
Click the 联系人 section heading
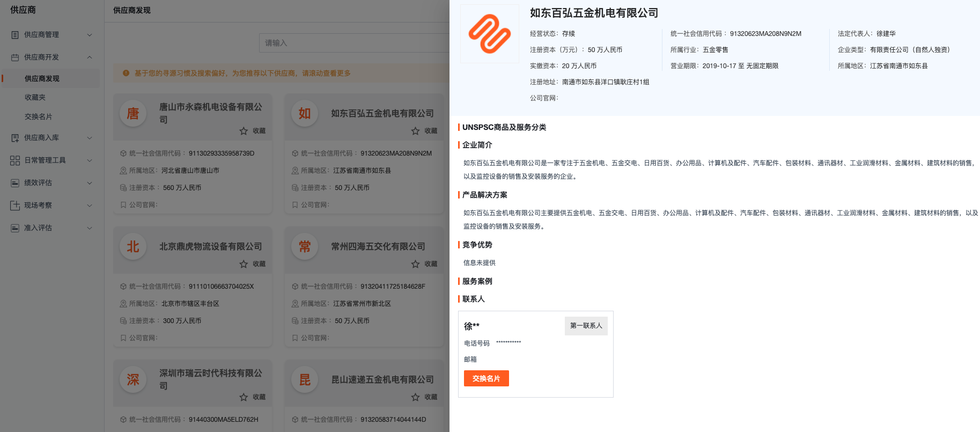pyautogui.click(x=474, y=299)
